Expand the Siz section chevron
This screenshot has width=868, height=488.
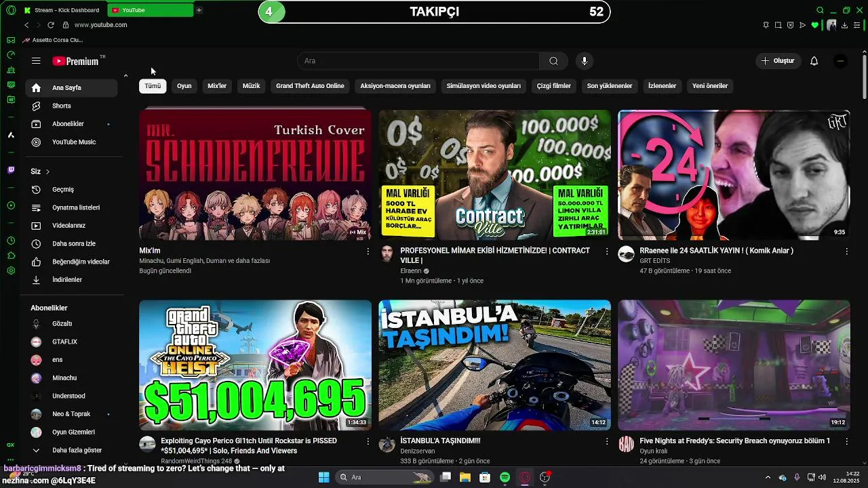point(47,171)
